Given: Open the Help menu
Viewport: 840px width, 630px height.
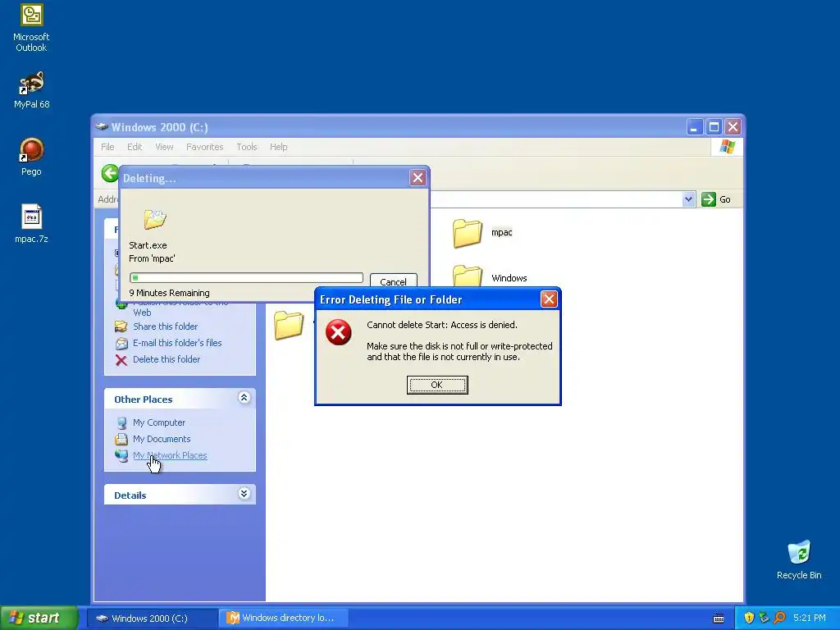Looking at the screenshot, I should pos(278,147).
